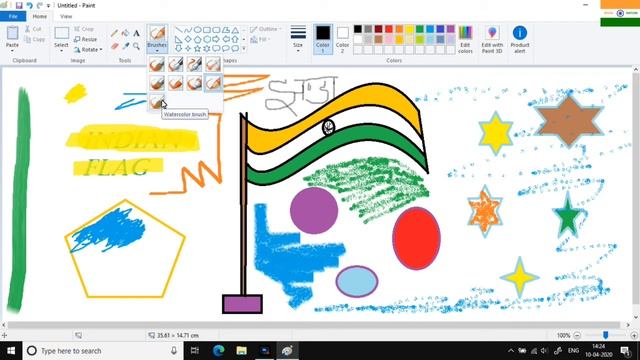640x360 pixels.
Task: Select the Oval shape
Action: pyautogui.click(x=198, y=30)
